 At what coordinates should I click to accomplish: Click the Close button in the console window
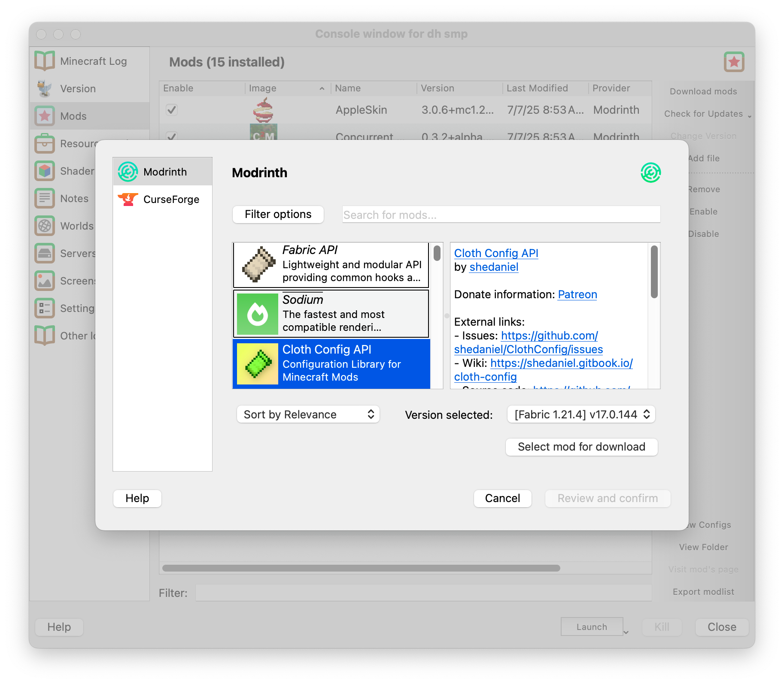pyautogui.click(x=722, y=627)
